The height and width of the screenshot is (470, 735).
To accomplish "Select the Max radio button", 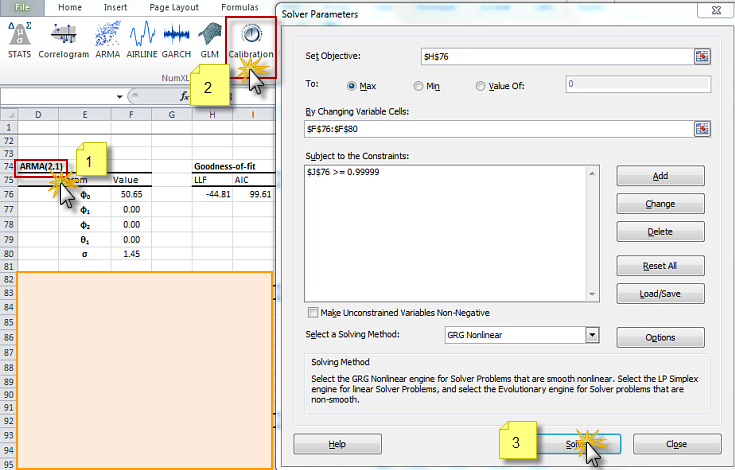I will tap(352, 86).
